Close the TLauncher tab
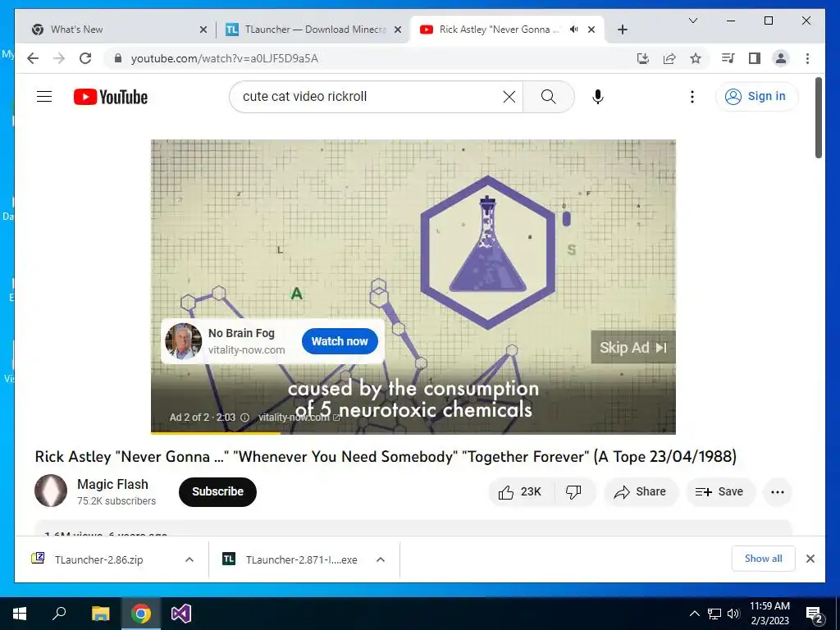 click(x=398, y=30)
